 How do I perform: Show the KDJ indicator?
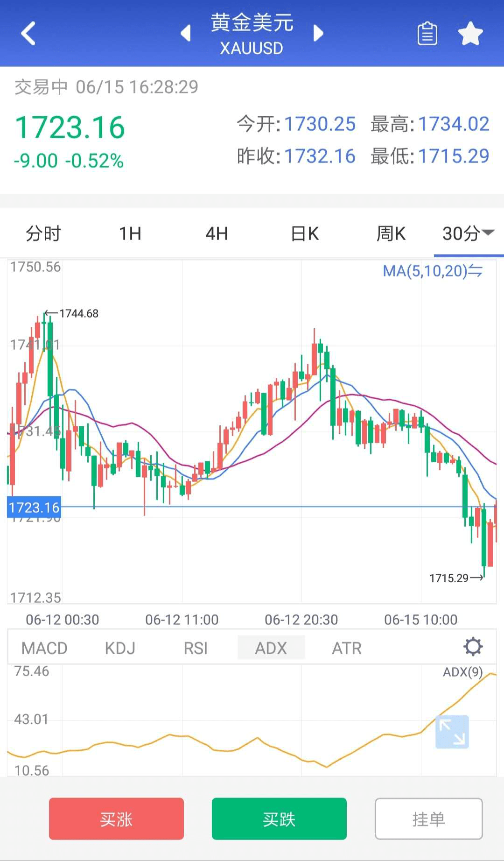120,648
